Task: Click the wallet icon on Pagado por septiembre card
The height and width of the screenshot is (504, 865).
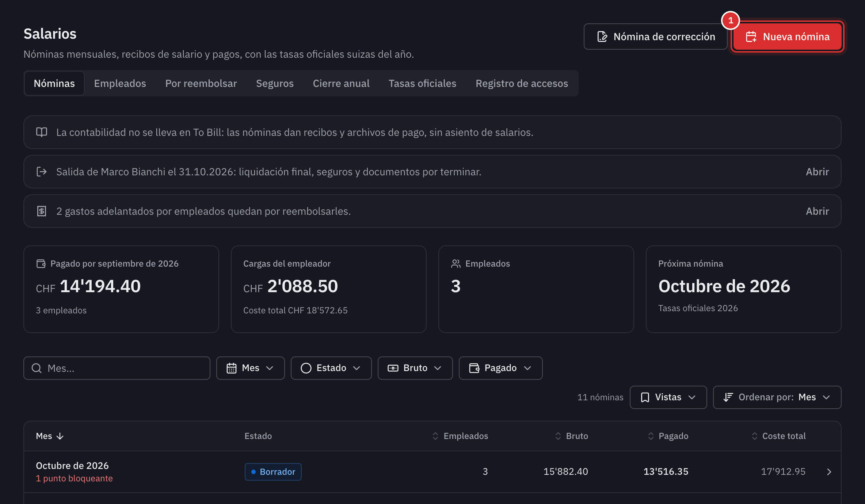Action: [41, 264]
